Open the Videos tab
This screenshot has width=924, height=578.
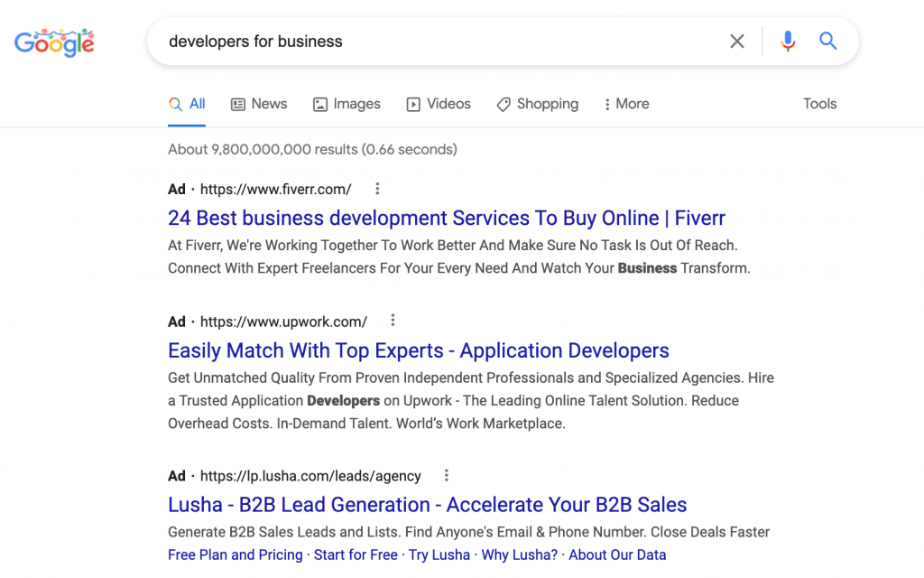click(439, 105)
